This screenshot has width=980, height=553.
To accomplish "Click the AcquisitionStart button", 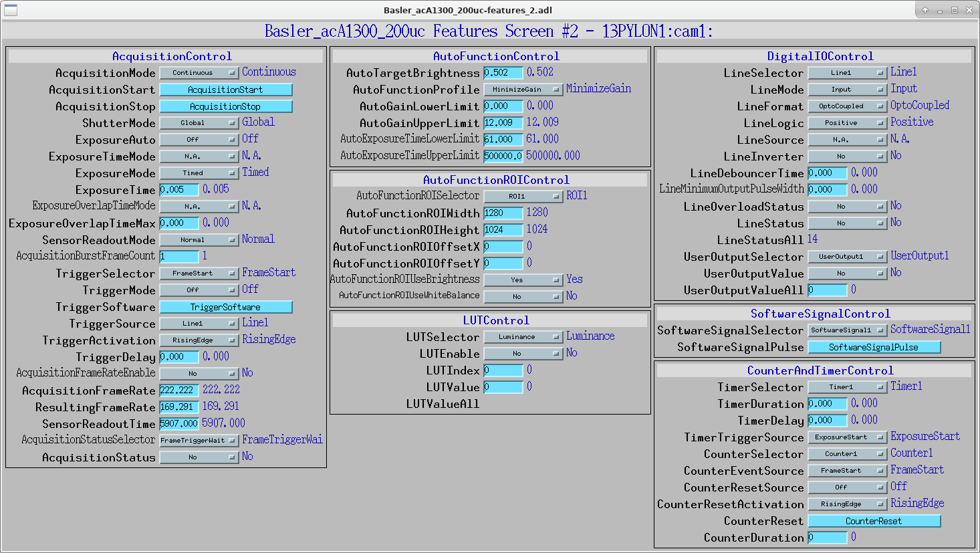I will (226, 90).
